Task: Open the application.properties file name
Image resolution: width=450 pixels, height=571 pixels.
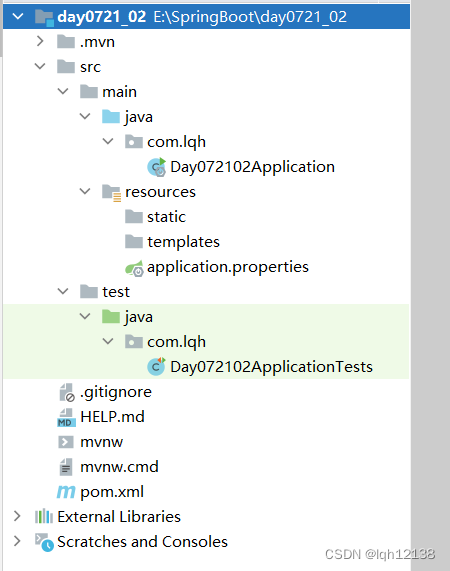Action: click(x=228, y=267)
